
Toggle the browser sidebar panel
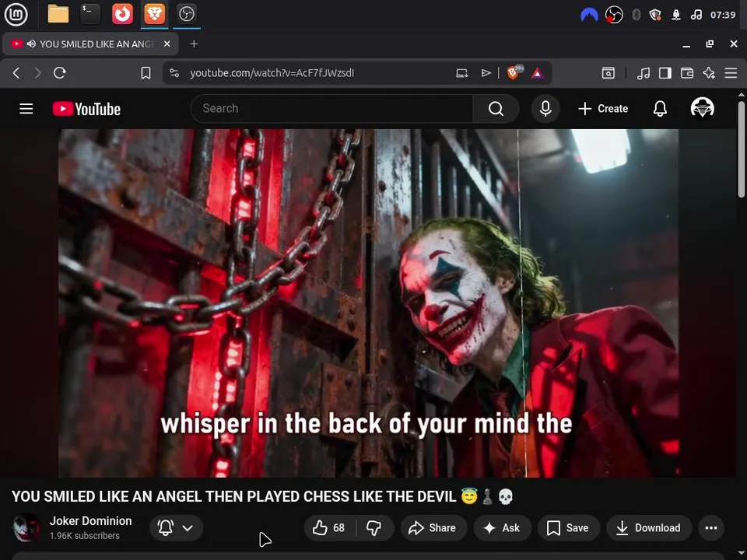pos(665,73)
